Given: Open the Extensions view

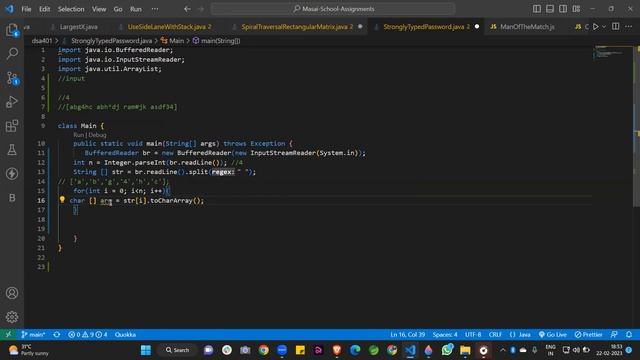Looking at the screenshot, I should click(12, 126).
